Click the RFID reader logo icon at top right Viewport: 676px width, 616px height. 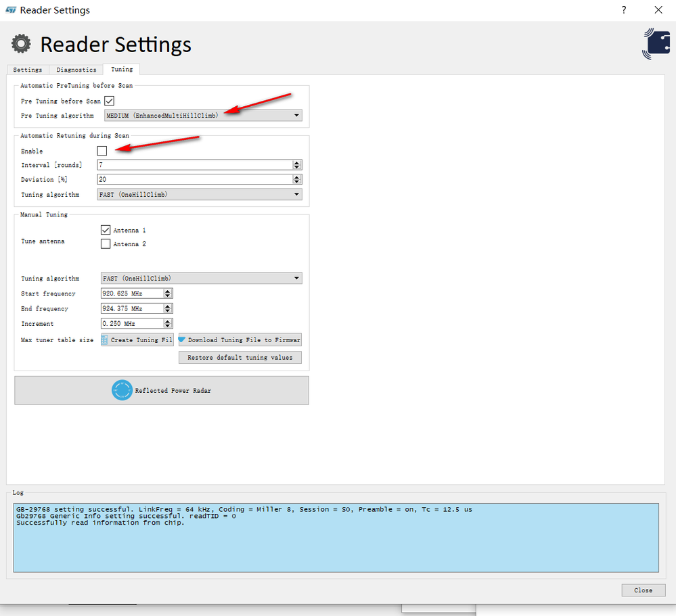click(x=656, y=43)
